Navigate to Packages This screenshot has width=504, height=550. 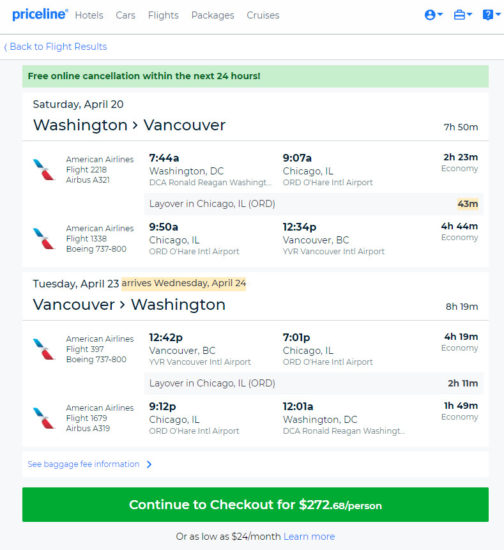point(213,15)
